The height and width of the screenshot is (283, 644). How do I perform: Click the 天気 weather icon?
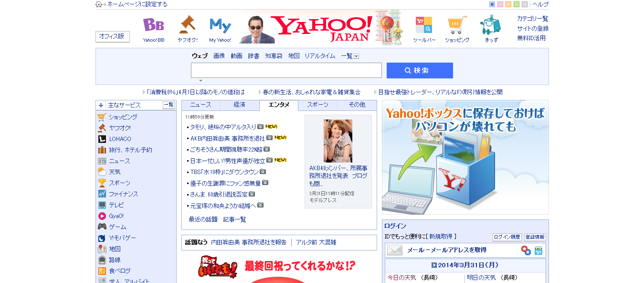[102, 172]
